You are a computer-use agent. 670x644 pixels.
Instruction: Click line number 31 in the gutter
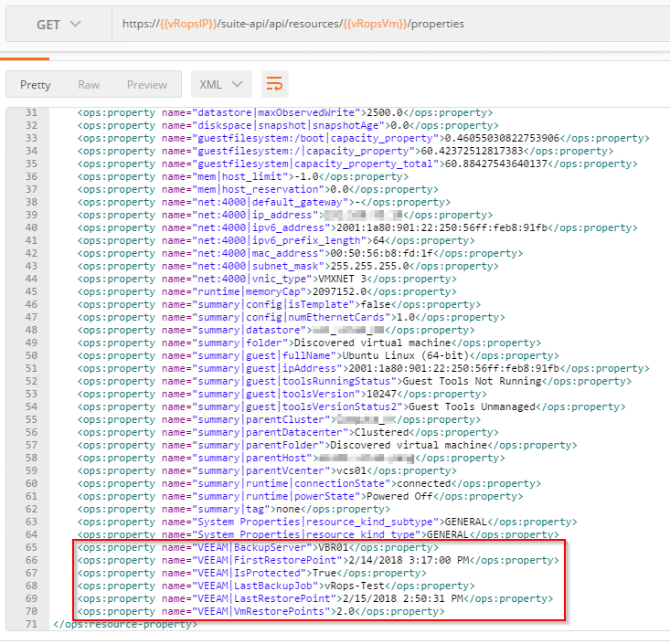32,112
